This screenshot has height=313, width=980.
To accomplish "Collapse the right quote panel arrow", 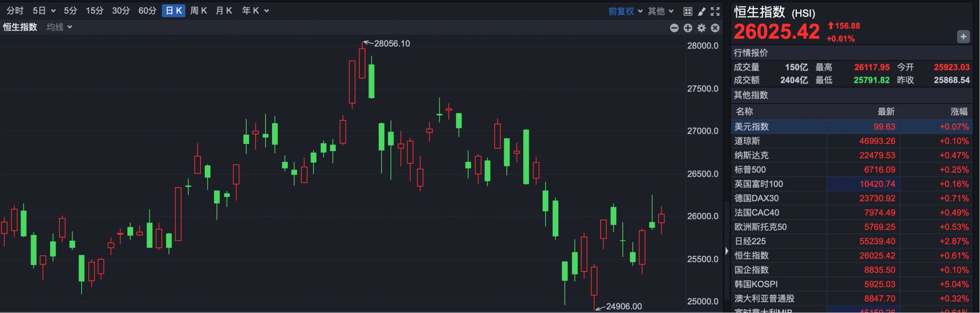I will [727, 251].
